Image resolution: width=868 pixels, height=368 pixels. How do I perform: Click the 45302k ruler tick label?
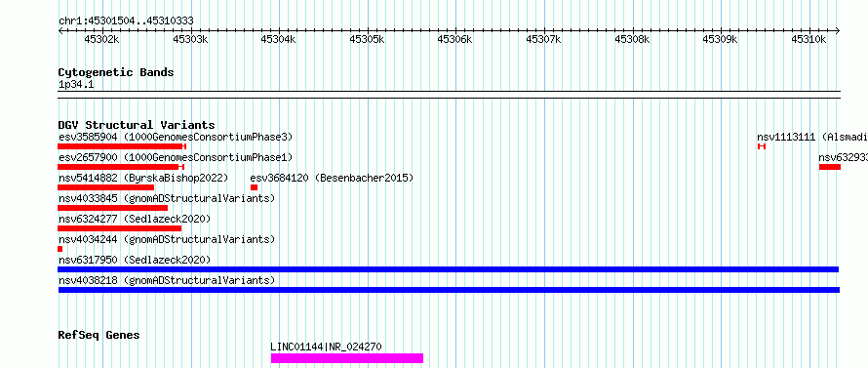pyautogui.click(x=101, y=39)
